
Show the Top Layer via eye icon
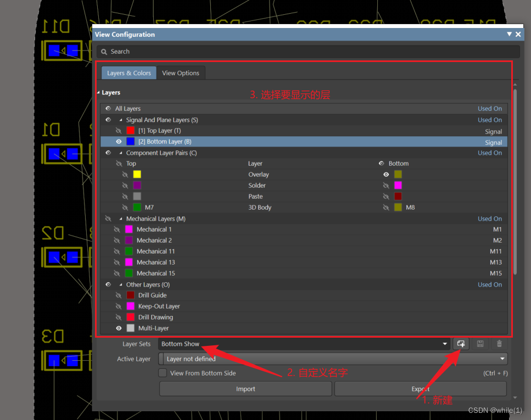point(118,131)
